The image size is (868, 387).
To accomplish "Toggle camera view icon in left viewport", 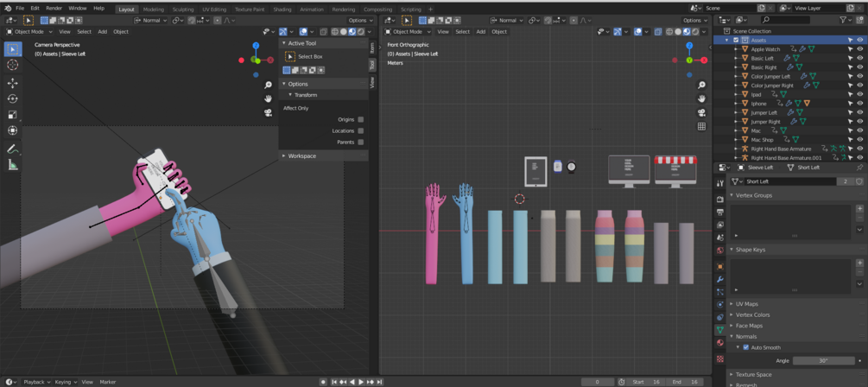I will 268,112.
